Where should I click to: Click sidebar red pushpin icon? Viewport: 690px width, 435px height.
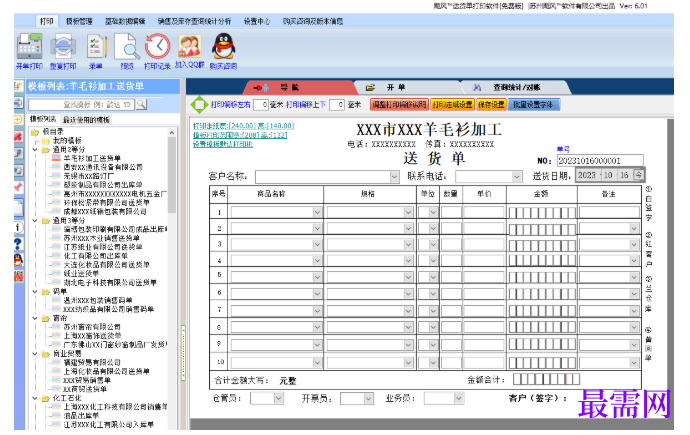pos(18,187)
